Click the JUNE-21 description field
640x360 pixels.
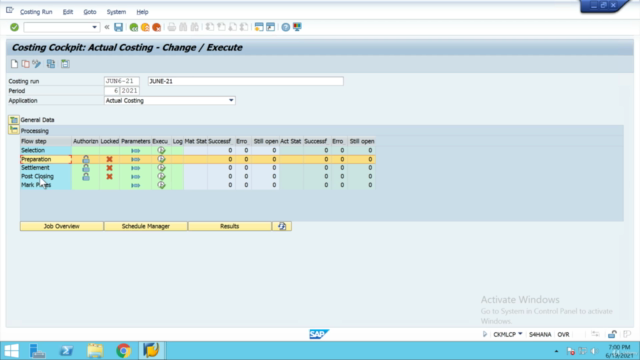246,81
